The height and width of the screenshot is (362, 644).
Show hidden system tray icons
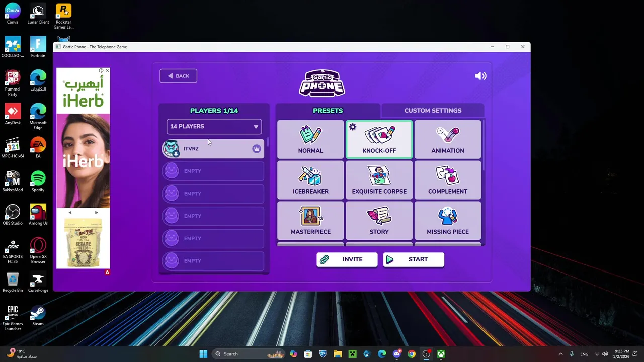click(x=560, y=354)
